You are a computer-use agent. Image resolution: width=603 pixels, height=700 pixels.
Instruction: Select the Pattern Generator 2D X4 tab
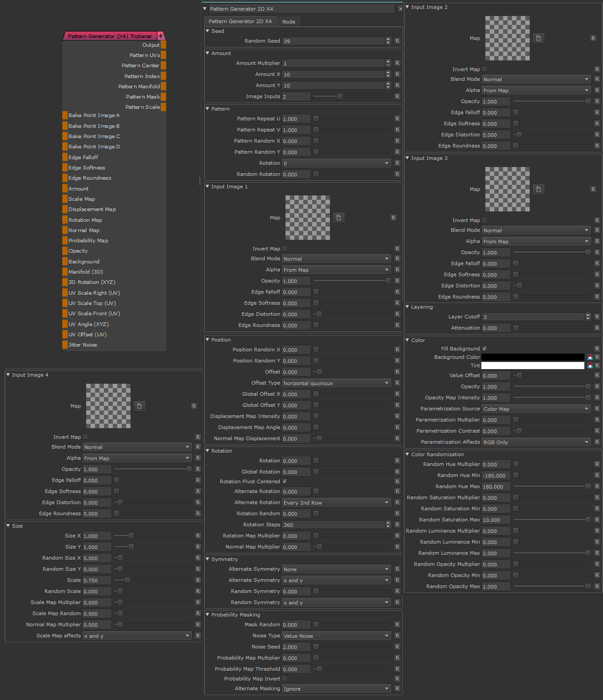(240, 21)
